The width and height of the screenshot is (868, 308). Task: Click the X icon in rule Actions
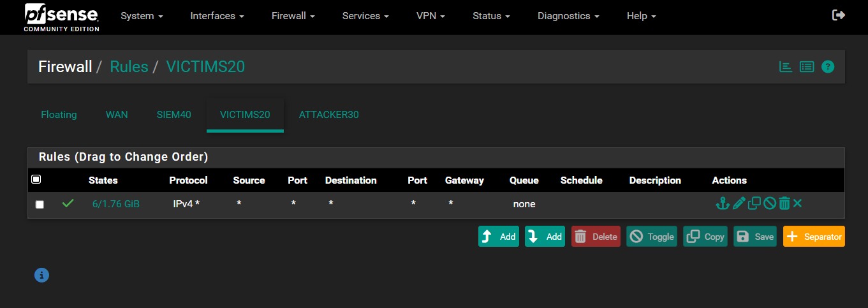point(797,204)
